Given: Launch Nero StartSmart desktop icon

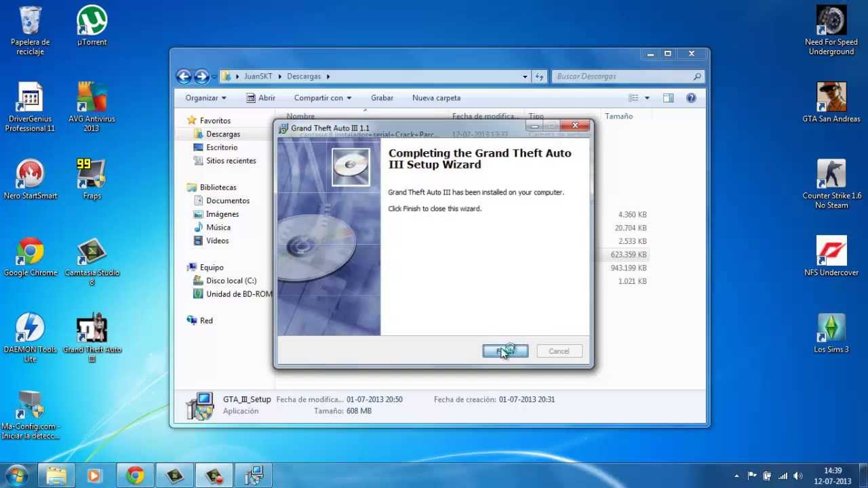Looking at the screenshot, I should coord(31,180).
